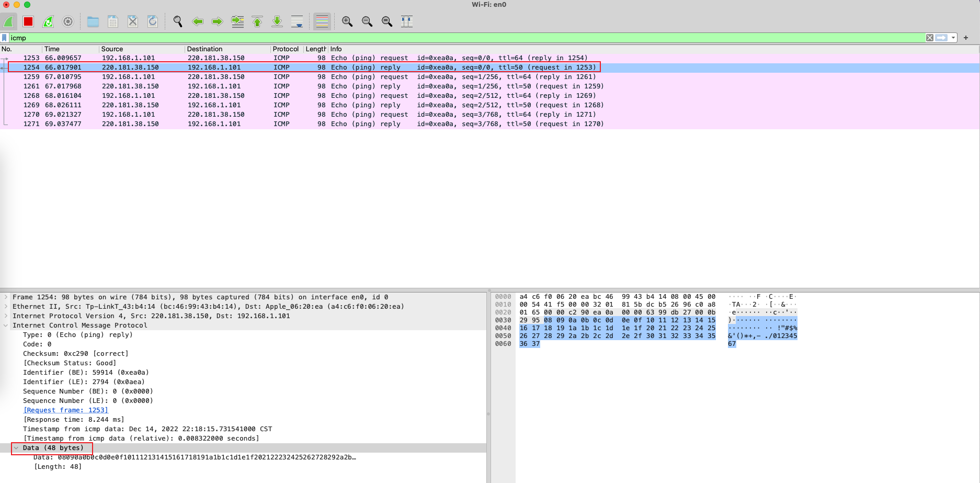Screen dimensions: 980x483
Task: Sort packets by Protocol column
Action: pos(287,49)
